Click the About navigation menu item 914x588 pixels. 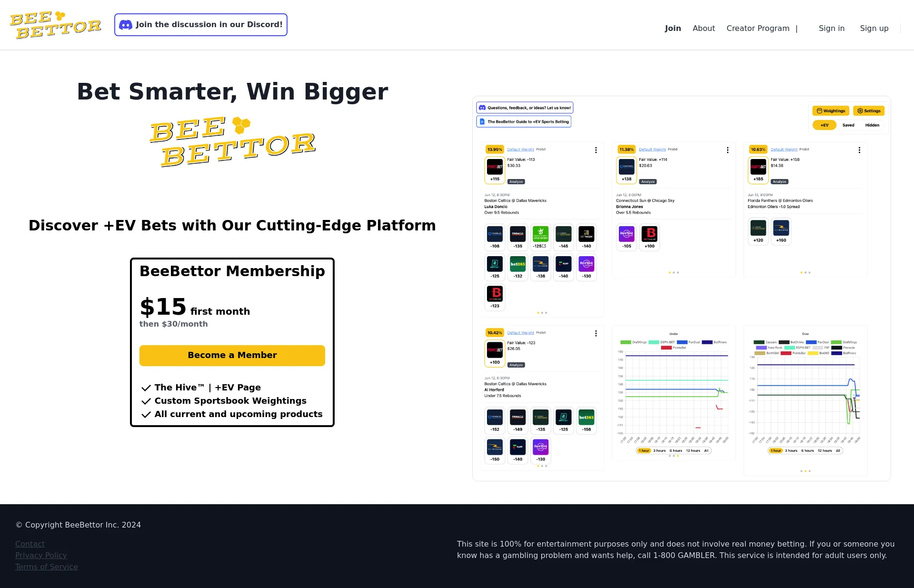[x=704, y=28]
